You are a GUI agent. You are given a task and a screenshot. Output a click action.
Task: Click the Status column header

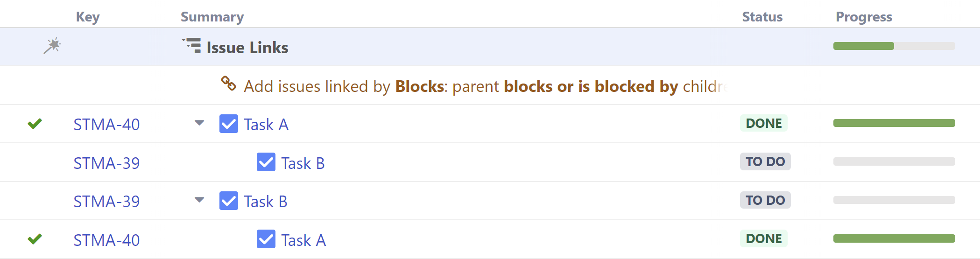[x=762, y=17]
